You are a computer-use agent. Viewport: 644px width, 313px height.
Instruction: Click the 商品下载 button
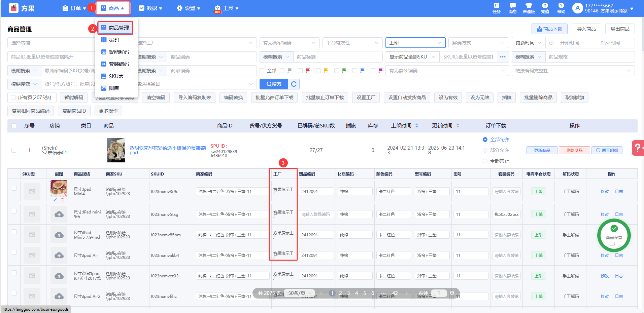(549, 29)
